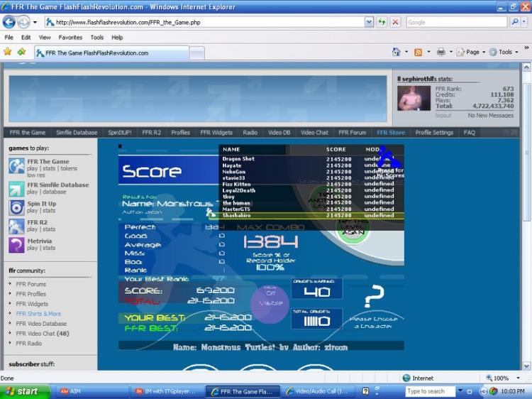Click the Google search input box
The image size is (532, 399).
pyautogui.click(x=455, y=22)
